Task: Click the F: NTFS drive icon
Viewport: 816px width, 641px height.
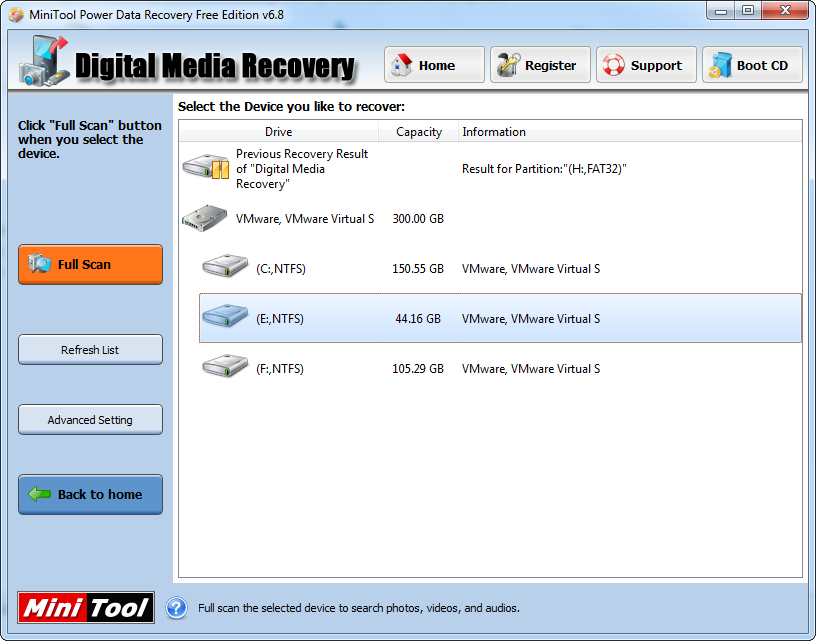Action: coord(225,366)
